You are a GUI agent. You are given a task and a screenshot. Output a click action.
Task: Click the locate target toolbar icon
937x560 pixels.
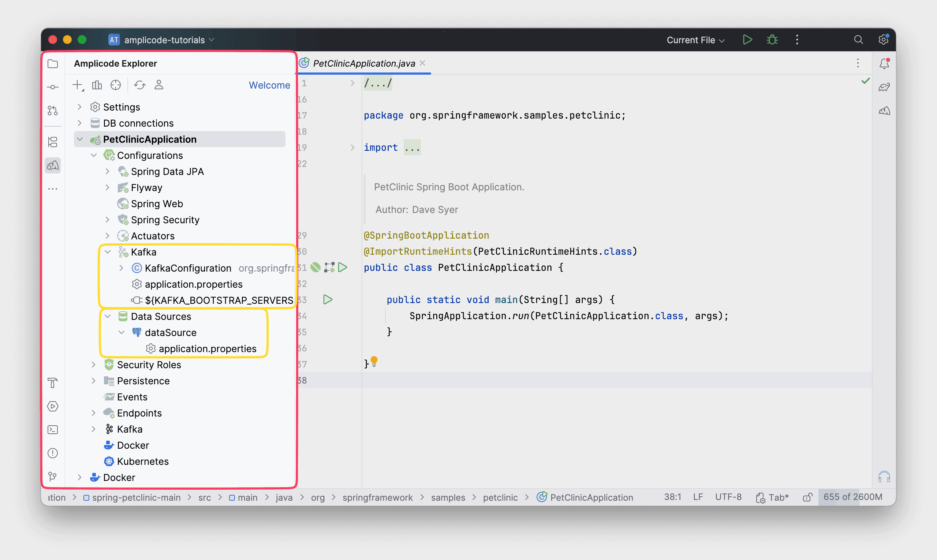(116, 85)
